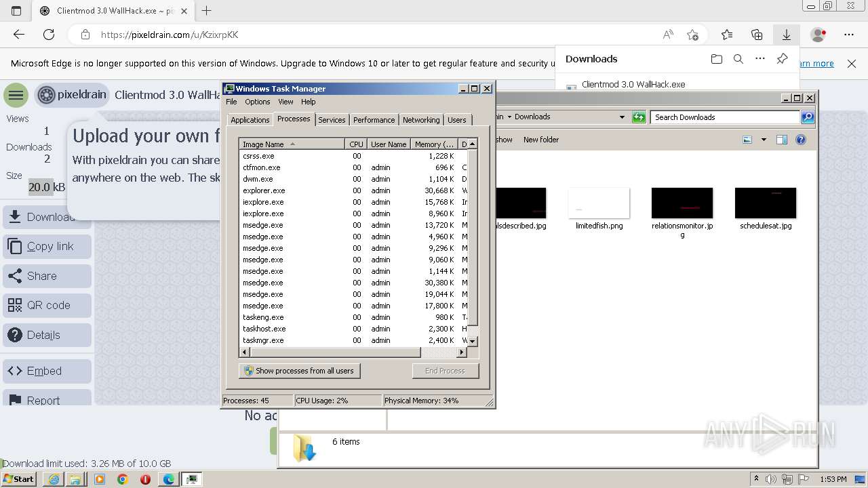The image size is (868, 488).
Task: Sort processes by User Name column
Action: coord(389,144)
